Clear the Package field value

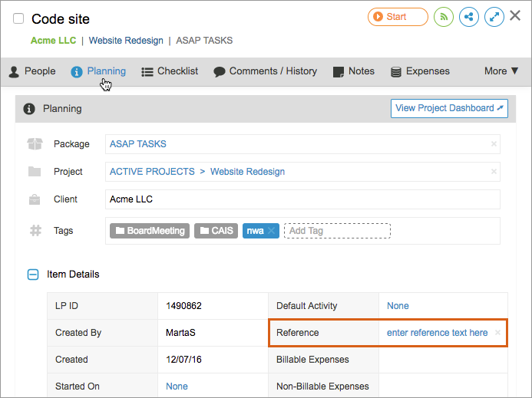[494, 144]
